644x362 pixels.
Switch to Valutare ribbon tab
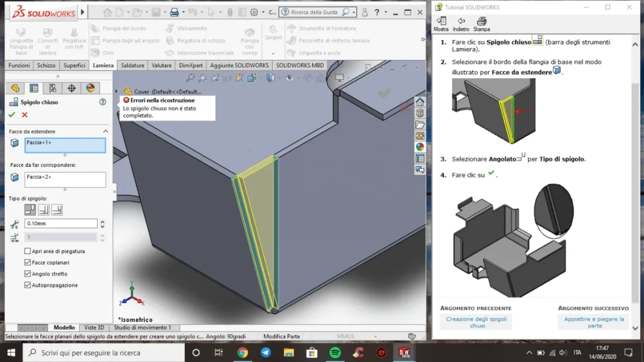click(161, 66)
